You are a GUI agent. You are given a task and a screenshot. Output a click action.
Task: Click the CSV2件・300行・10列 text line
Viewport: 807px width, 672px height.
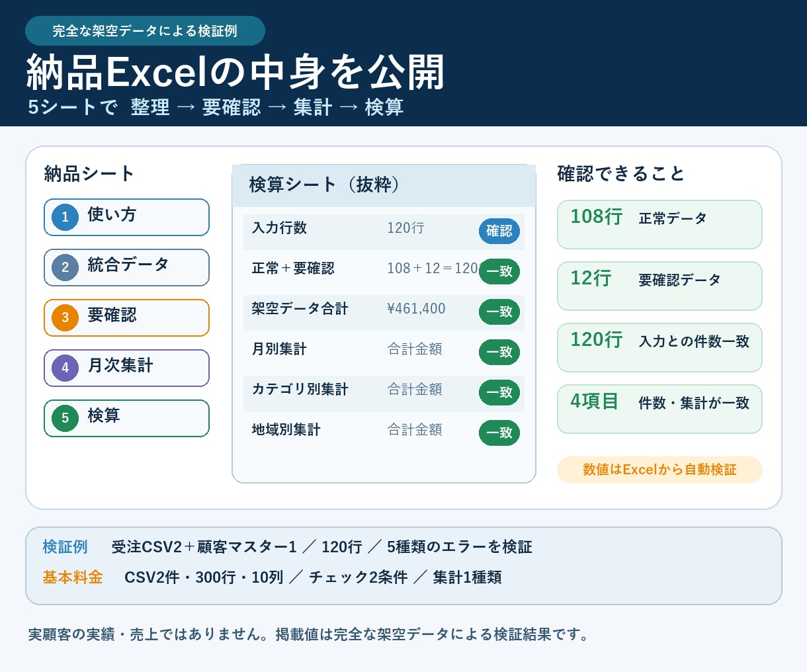coord(313,577)
